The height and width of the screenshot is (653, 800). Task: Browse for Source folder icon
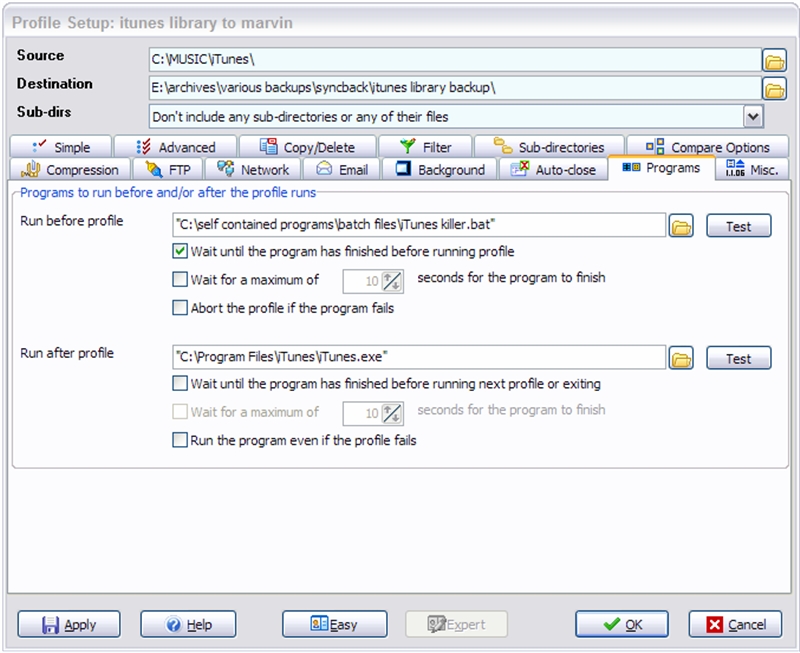click(x=774, y=61)
